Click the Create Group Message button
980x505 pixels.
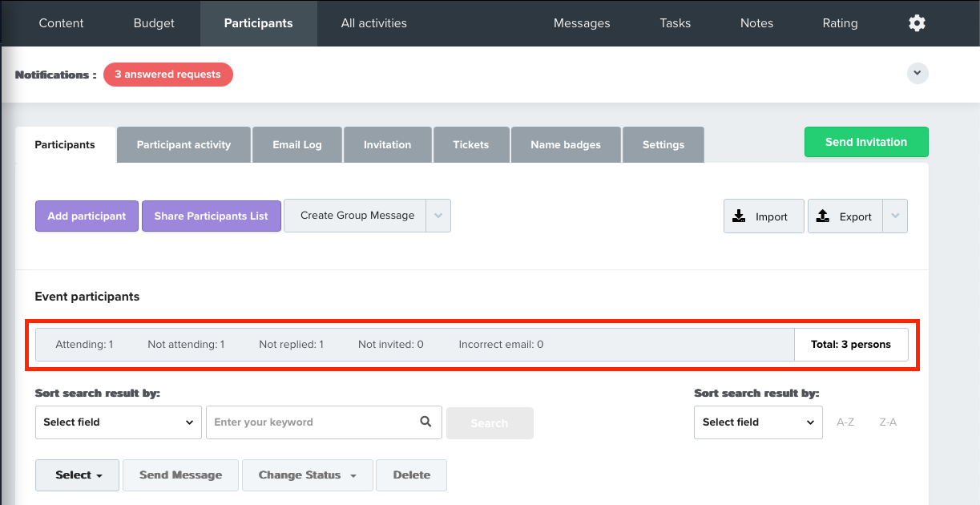coord(355,216)
